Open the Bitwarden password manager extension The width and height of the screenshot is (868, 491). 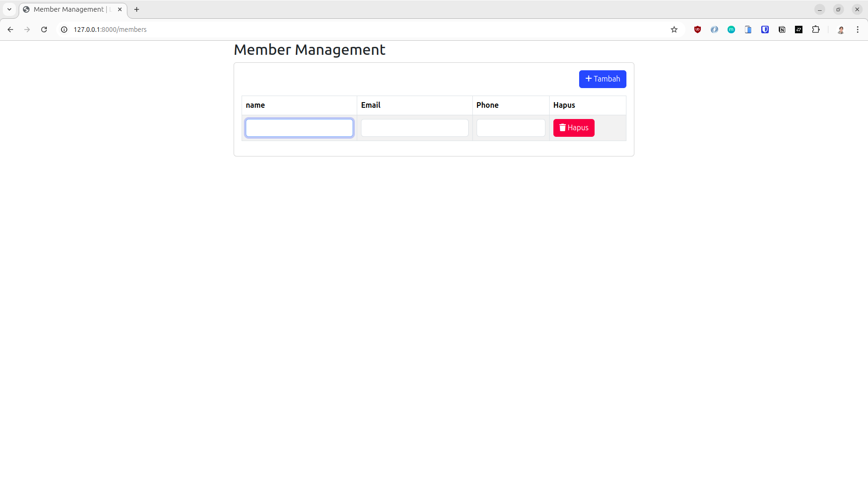pyautogui.click(x=765, y=29)
